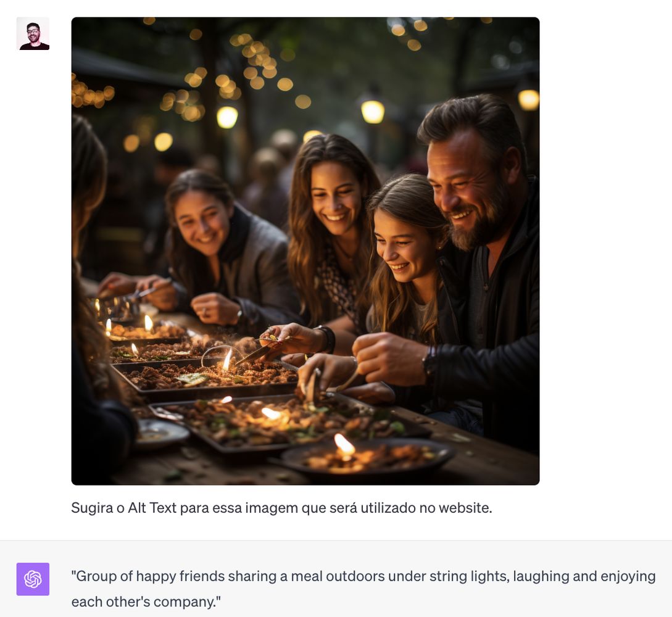Click the wristwatch on the bearded man's arm
This screenshot has height=617, width=672.
pos(429,362)
